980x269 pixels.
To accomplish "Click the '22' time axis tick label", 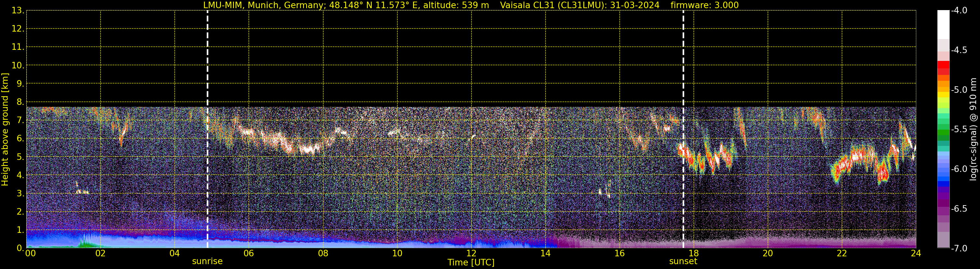I will pos(842,253).
